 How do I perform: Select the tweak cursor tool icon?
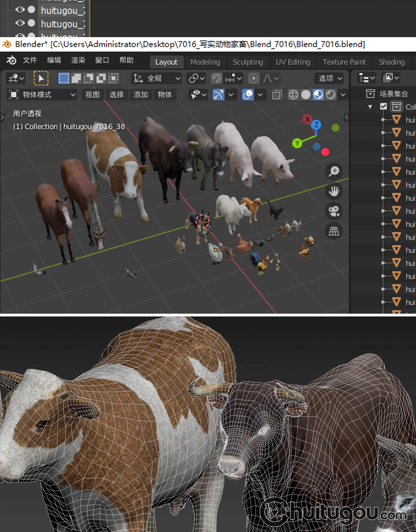[41, 78]
